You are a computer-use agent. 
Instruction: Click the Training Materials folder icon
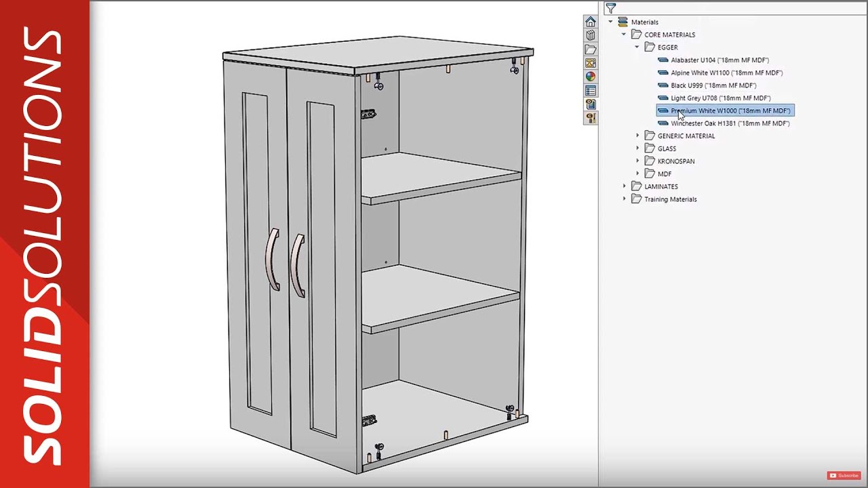(x=636, y=199)
